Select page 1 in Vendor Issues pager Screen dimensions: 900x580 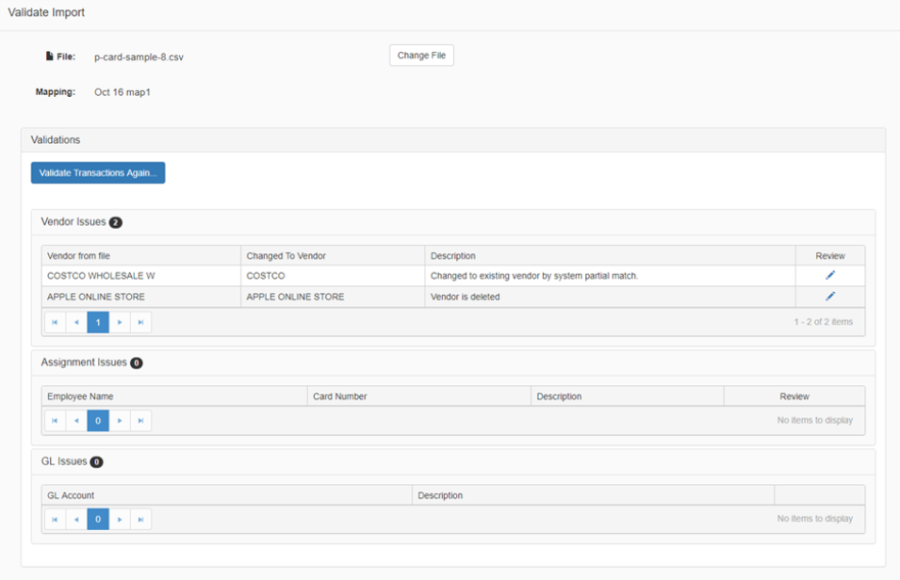click(98, 322)
